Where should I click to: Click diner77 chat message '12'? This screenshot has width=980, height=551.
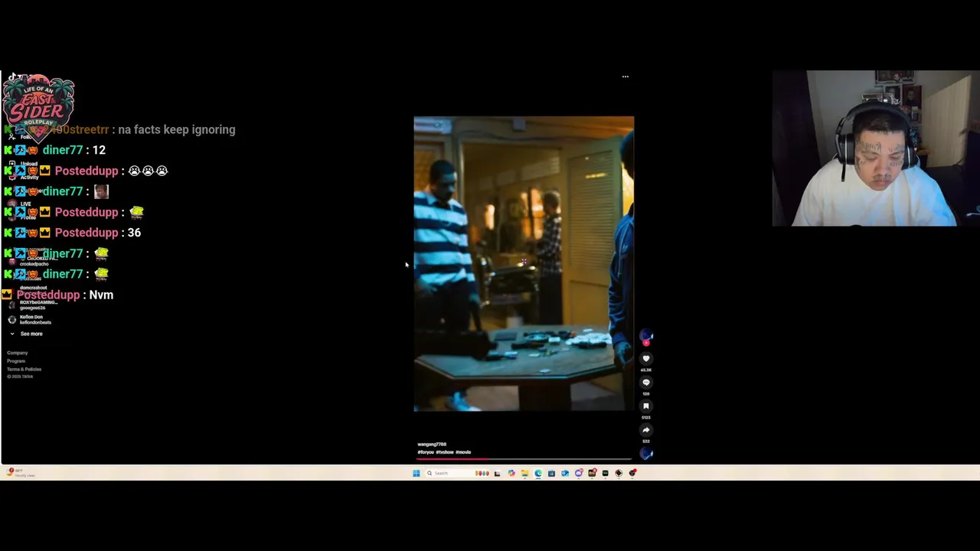click(x=99, y=150)
